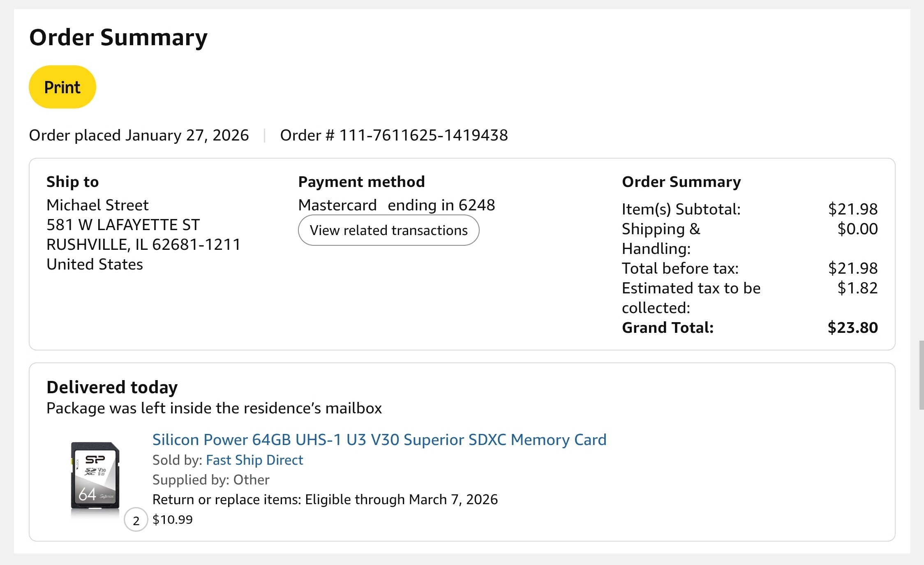The image size is (924, 565).
Task: Click the Grand Total amount $23.80
Action: 852,327
